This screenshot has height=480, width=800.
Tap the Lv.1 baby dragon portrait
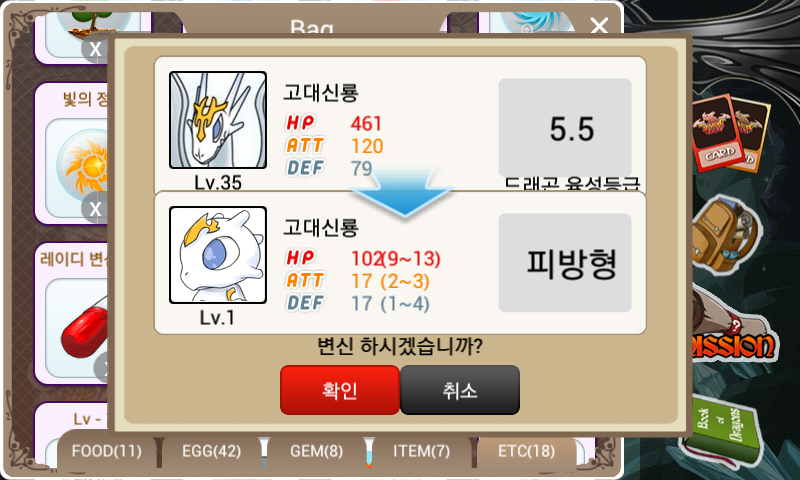tap(218, 255)
